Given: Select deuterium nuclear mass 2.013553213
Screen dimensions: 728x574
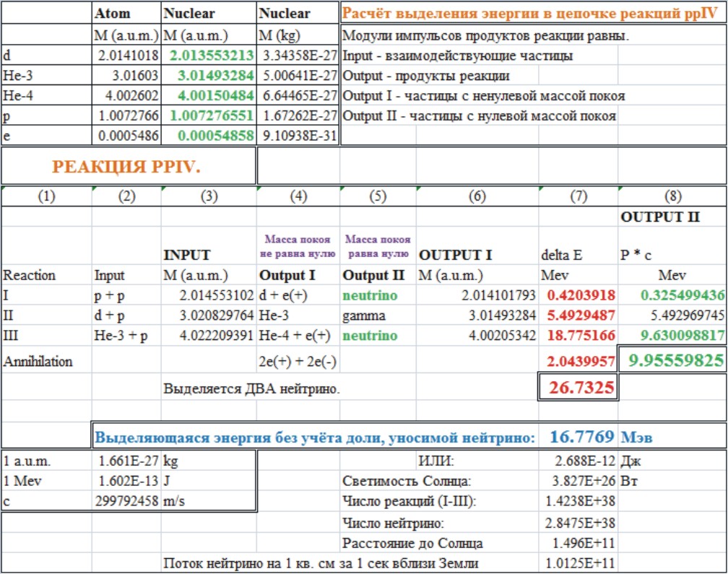Looking at the screenshot, I should coord(209,56).
